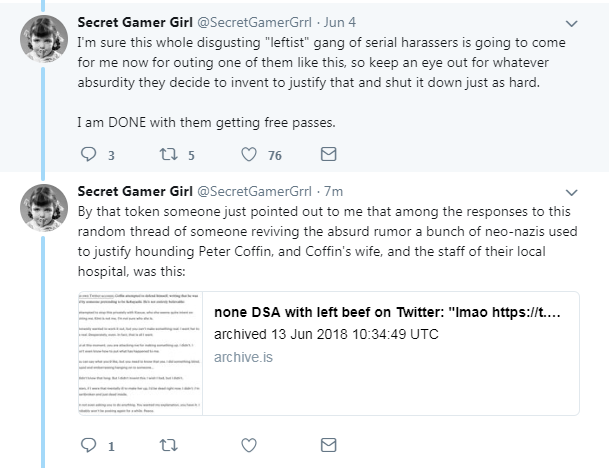The width and height of the screenshot is (609, 468).
Task: Click avatar photo on first tweet
Action: (x=44, y=39)
